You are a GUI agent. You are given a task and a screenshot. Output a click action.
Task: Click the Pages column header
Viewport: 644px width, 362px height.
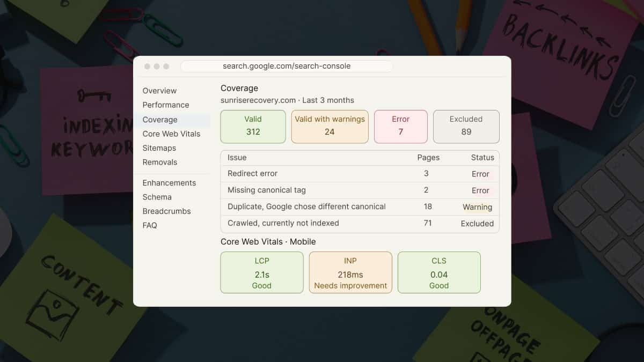[x=428, y=158]
